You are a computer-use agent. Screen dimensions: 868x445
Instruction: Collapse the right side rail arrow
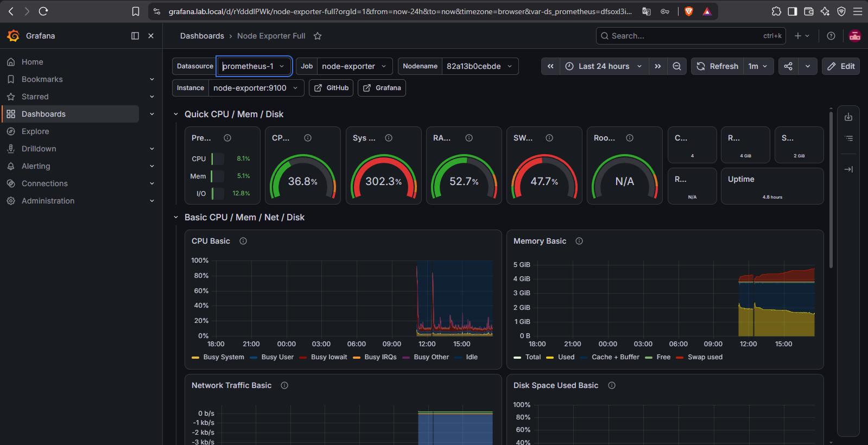(848, 169)
